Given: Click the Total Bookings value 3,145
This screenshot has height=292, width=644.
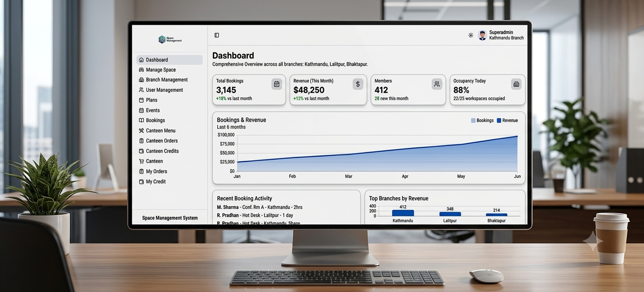Looking at the screenshot, I should 226,90.
